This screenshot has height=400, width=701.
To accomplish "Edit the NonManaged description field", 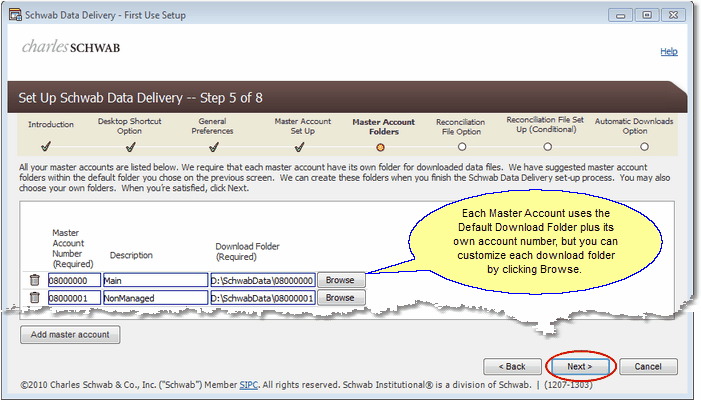I will point(156,298).
